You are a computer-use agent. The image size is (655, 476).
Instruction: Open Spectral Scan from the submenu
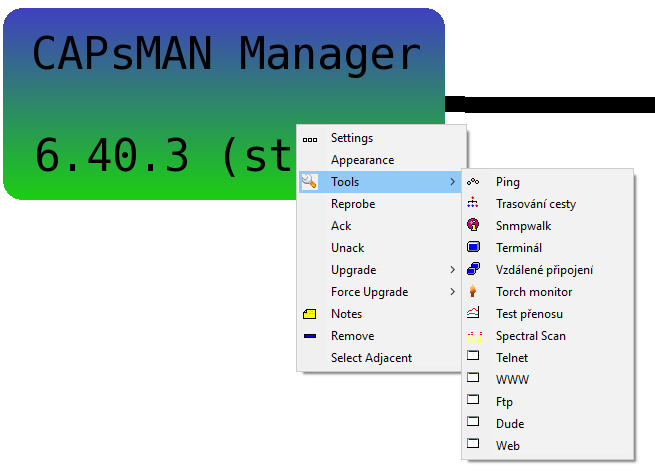548,336
